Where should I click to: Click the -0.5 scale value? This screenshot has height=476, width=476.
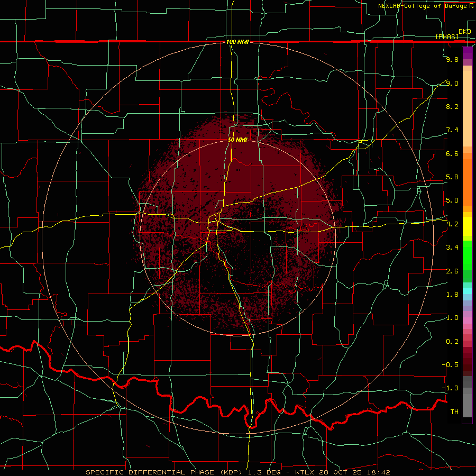(450, 364)
